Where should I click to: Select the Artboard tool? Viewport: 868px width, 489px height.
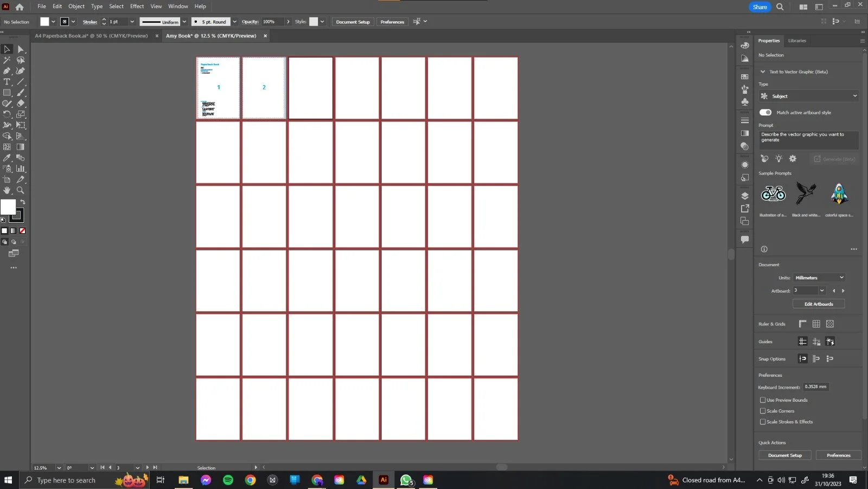[7, 179]
